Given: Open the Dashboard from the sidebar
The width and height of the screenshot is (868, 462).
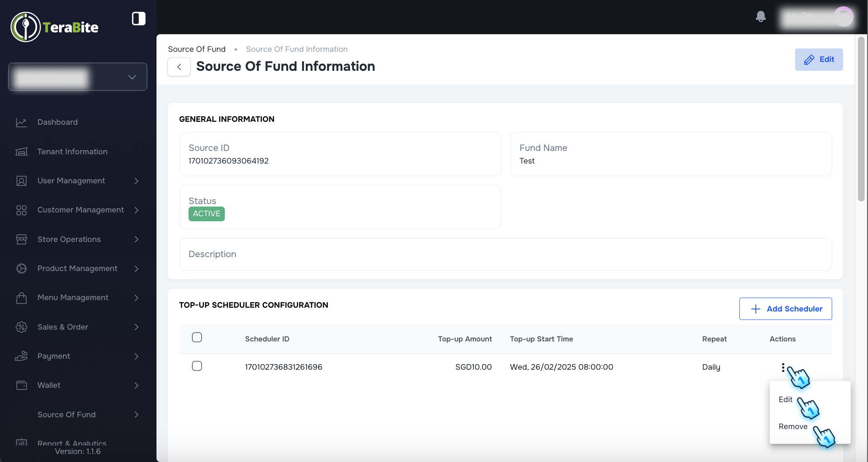Looking at the screenshot, I should click(x=22, y=122).
